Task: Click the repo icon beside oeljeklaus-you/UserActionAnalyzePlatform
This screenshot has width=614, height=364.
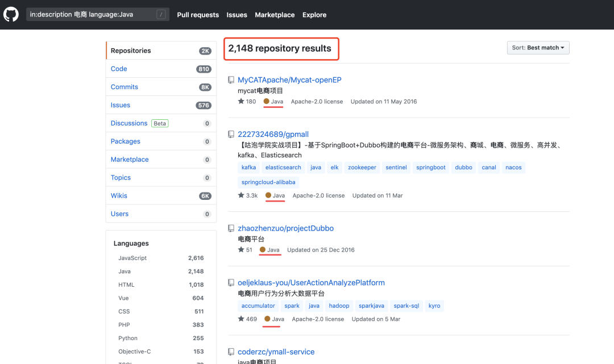Action: pos(231,282)
